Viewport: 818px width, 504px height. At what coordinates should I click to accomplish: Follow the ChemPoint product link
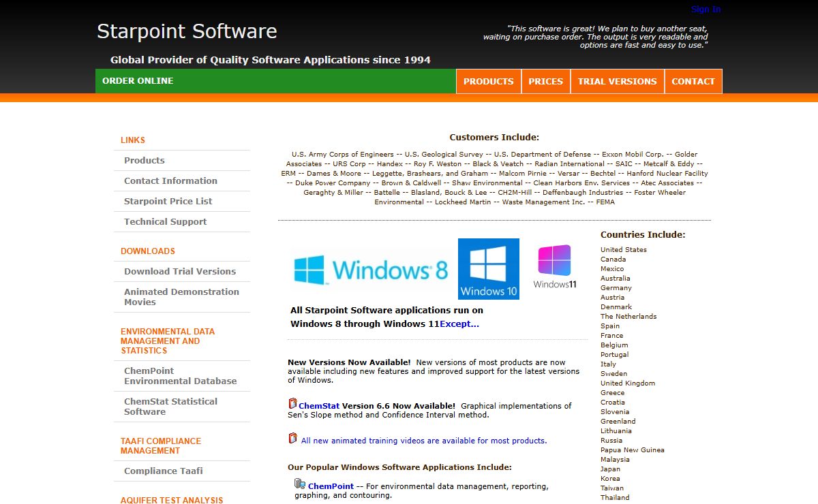click(x=331, y=486)
